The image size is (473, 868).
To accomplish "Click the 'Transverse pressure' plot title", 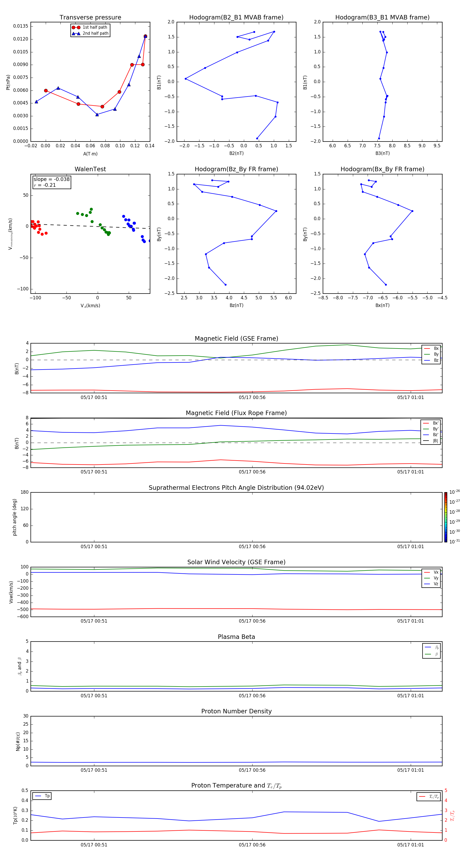I will [x=90, y=18].
